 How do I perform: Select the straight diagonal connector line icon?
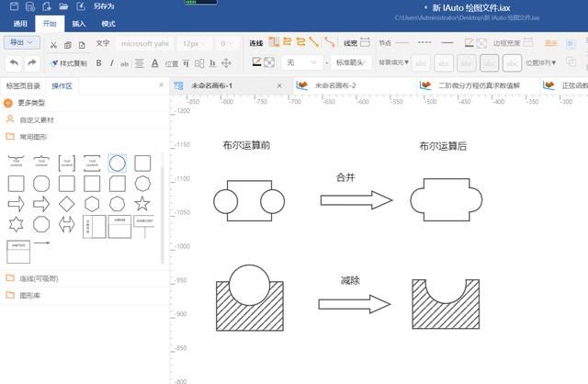coord(314,42)
